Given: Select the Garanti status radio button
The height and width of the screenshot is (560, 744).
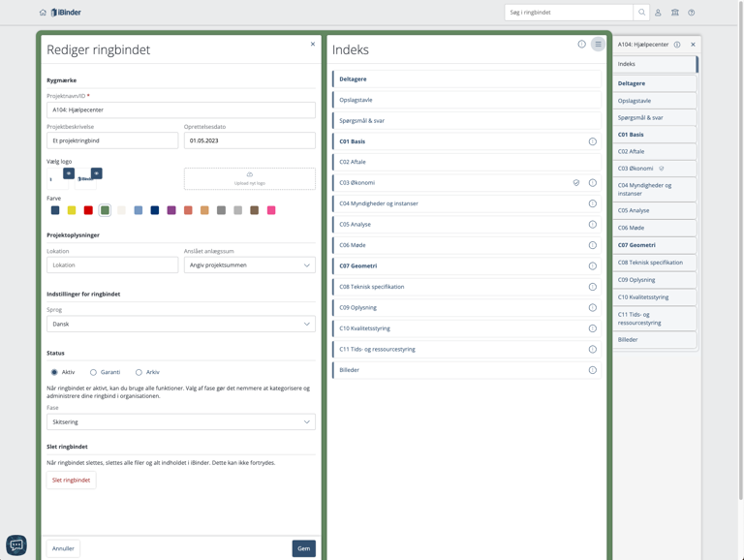Looking at the screenshot, I should 94,372.
